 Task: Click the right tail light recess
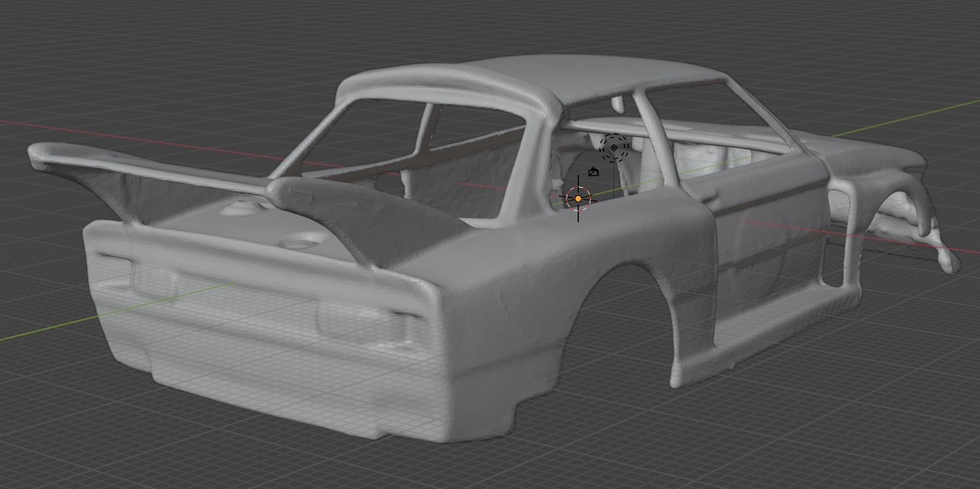pos(363,320)
